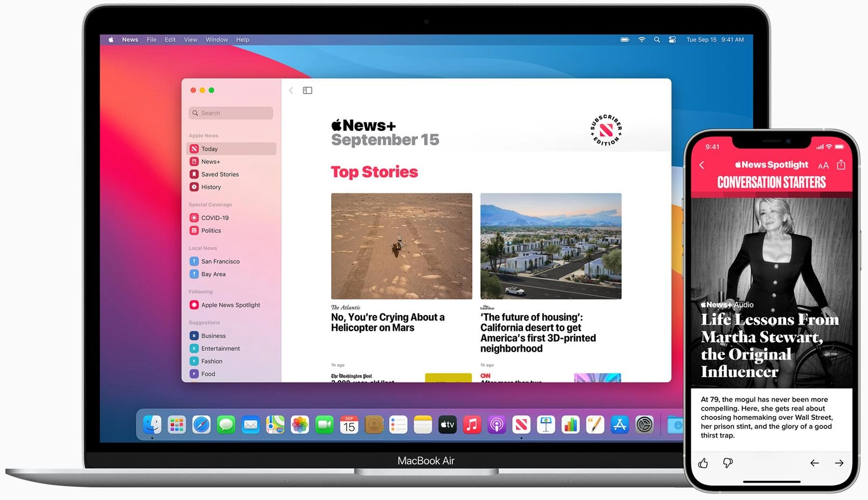Tap the thumbs up icon on iPhone

click(x=703, y=463)
